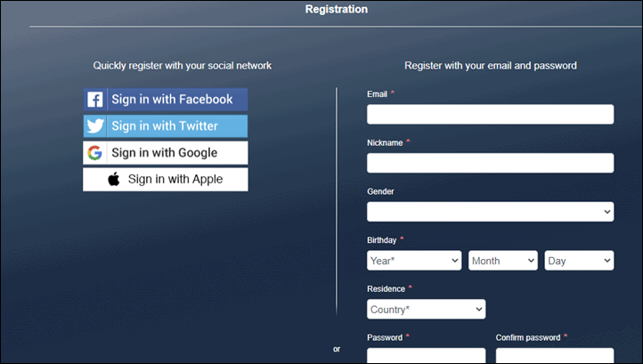Click the Email field label
643x364 pixels.
(x=377, y=94)
